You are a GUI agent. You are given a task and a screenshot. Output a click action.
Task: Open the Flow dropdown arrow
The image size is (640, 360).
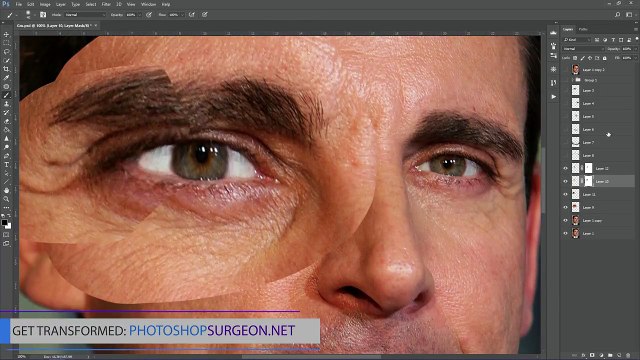click(x=182, y=15)
